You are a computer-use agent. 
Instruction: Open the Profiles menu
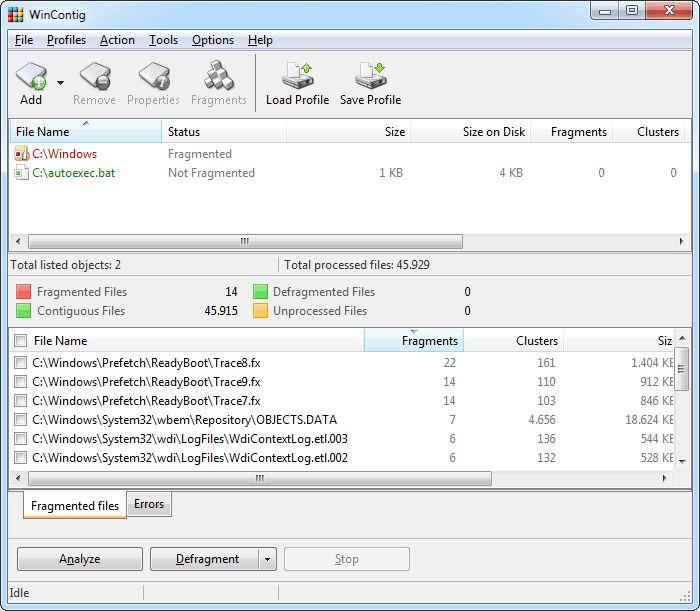[x=67, y=40]
